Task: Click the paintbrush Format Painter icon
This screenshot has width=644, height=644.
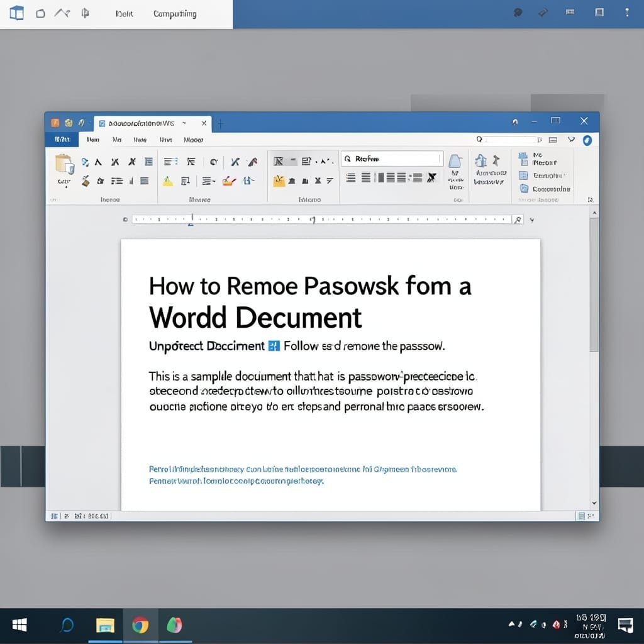Action: [86, 180]
